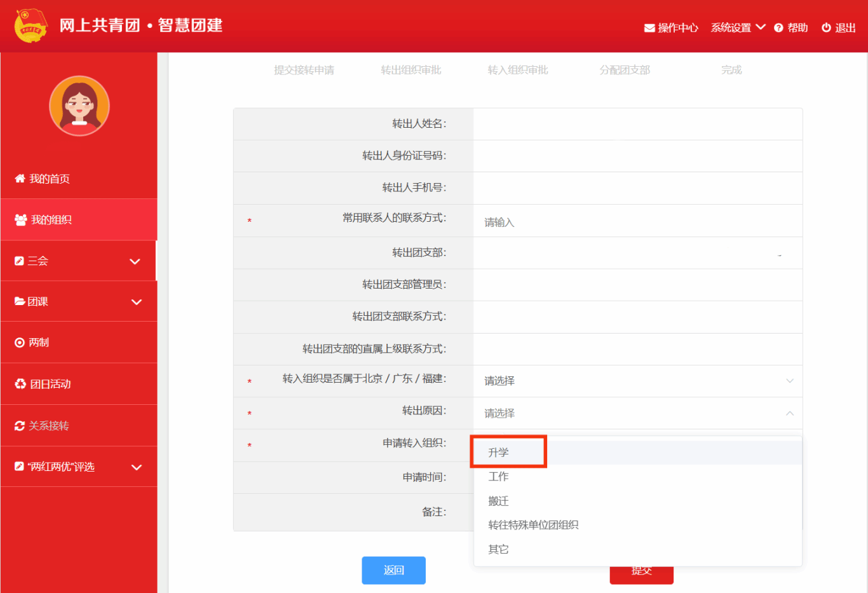Click the 帮助 help question icon

tap(778, 28)
